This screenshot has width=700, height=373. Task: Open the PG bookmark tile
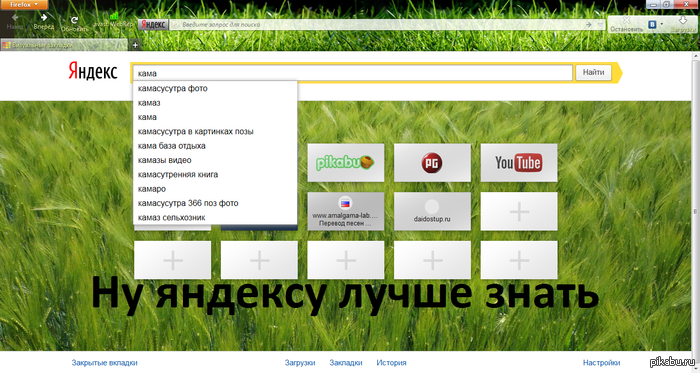[x=432, y=162]
